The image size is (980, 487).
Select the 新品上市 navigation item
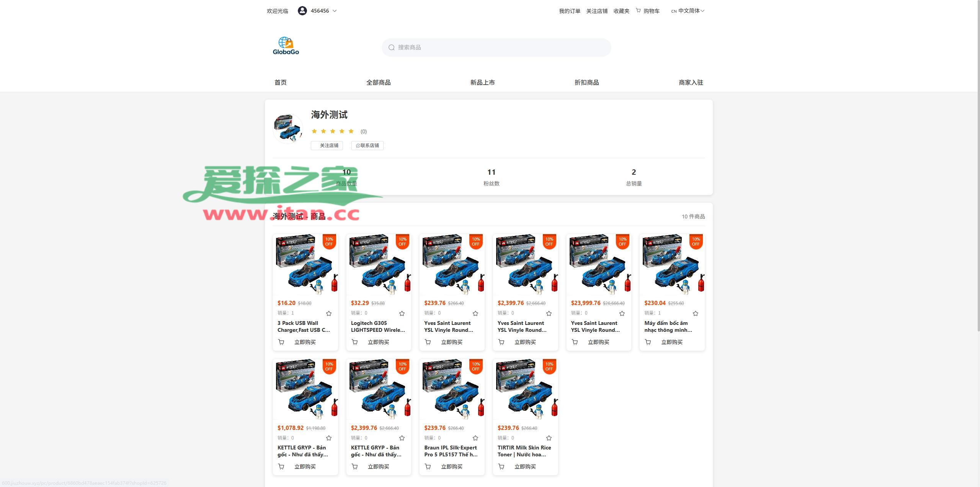click(x=483, y=82)
